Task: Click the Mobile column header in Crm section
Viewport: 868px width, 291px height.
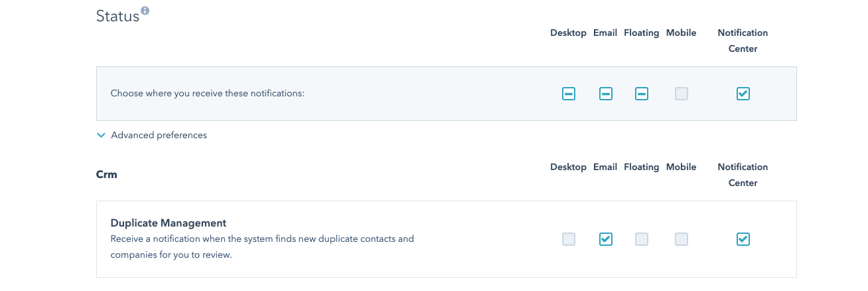Action: (682, 167)
